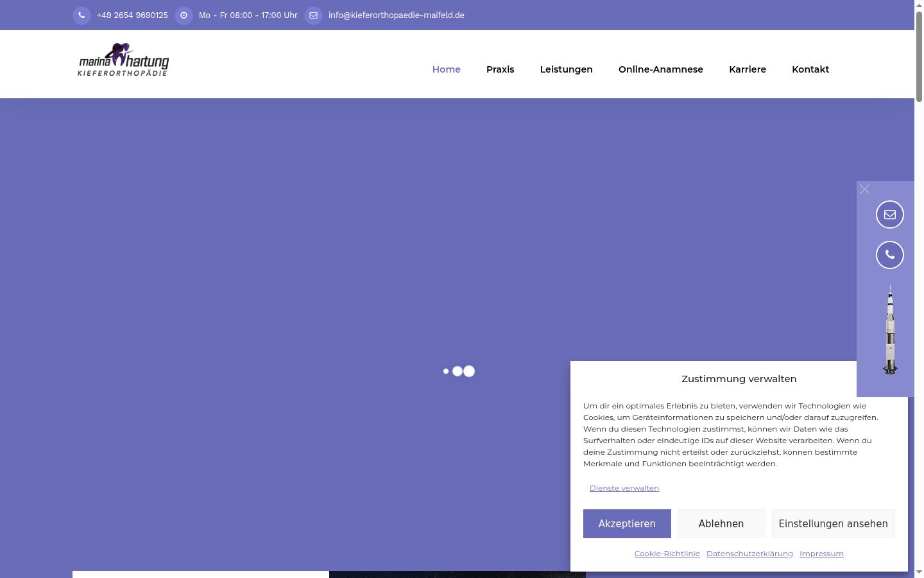The height and width of the screenshot is (578, 924).
Task: Open the Impressum link
Action: tap(821, 554)
